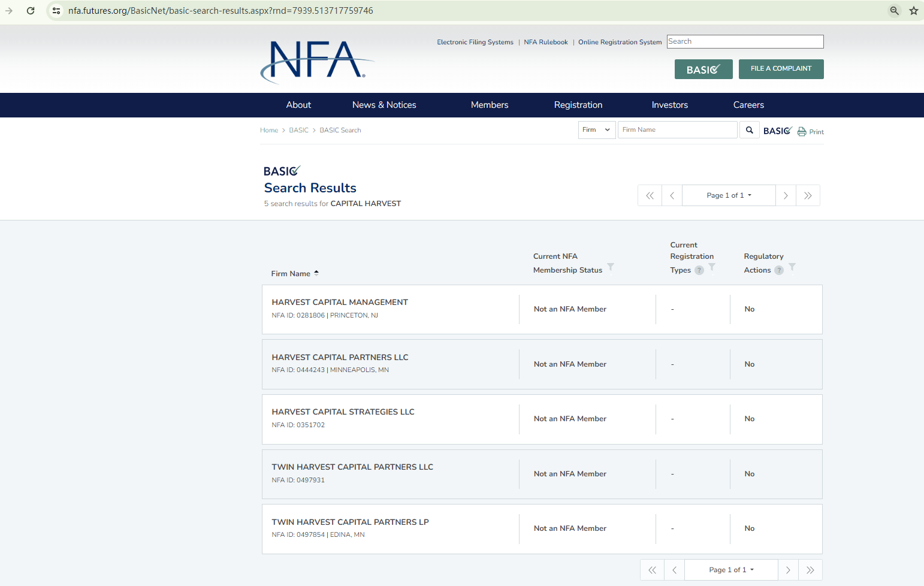The width and height of the screenshot is (924, 586).
Task: Click Regulatory Actions filter funnel icon
Action: (792, 267)
